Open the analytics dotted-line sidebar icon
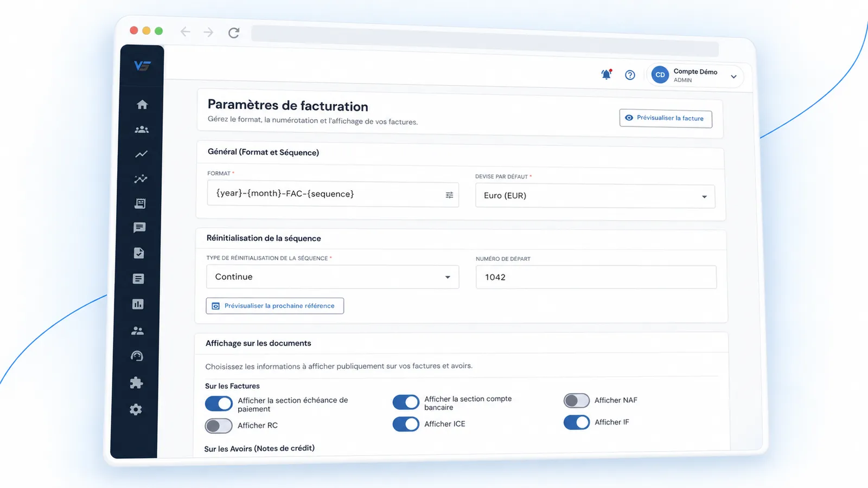868x488 pixels. point(141,178)
